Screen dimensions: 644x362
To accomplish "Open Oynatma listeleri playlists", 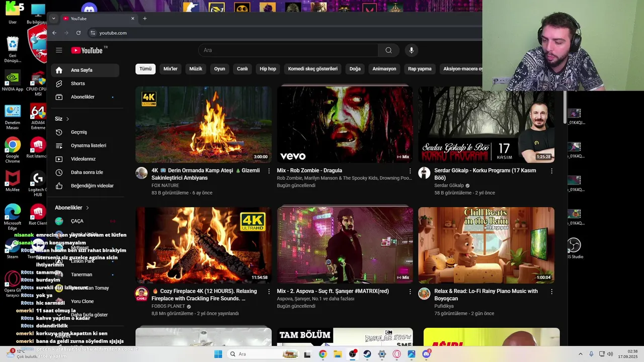I will point(85,145).
